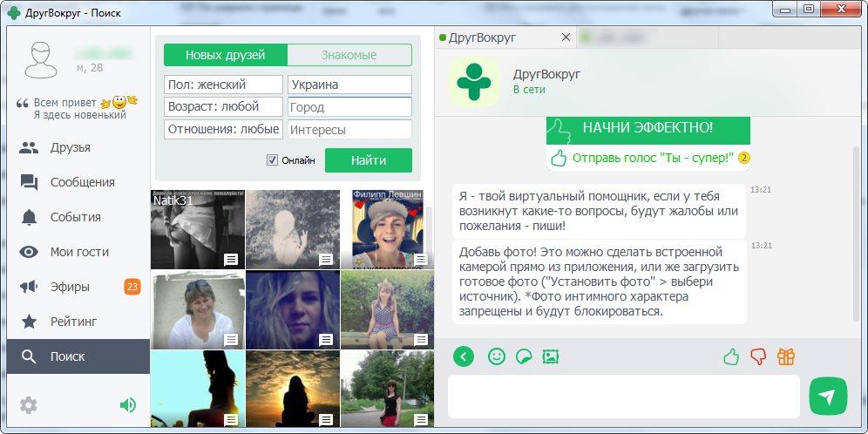
Task: Switch to Знакомые search tab
Action: (x=349, y=55)
